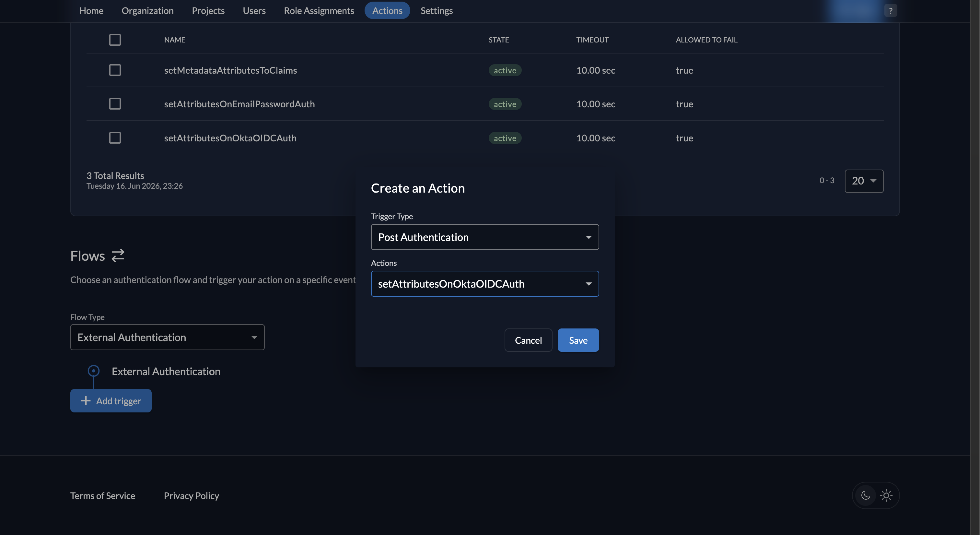Viewport: 980px width, 535px height.
Task: Open the Role Assignments tab
Action: (319, 11)
